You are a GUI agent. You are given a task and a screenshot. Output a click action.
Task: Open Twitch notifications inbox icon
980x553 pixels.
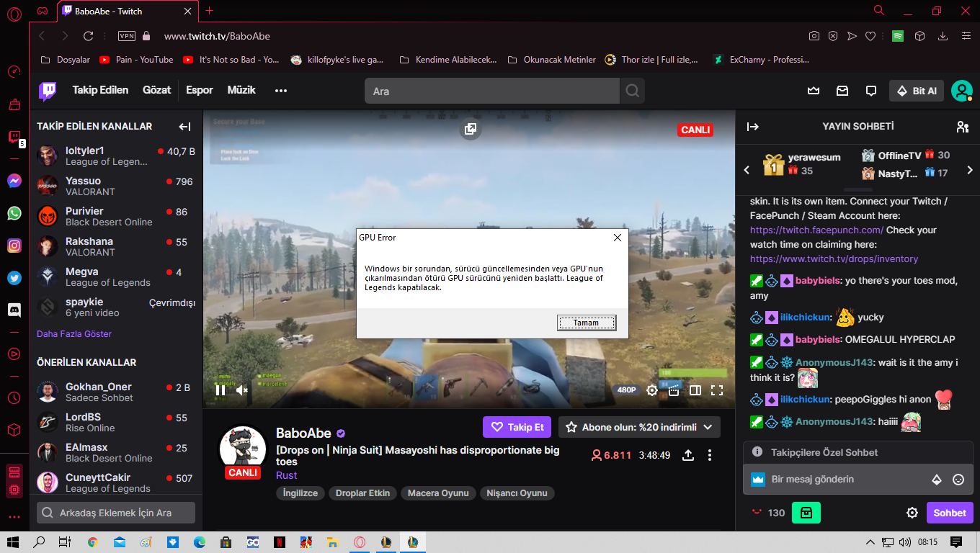(x=842, y=91)
